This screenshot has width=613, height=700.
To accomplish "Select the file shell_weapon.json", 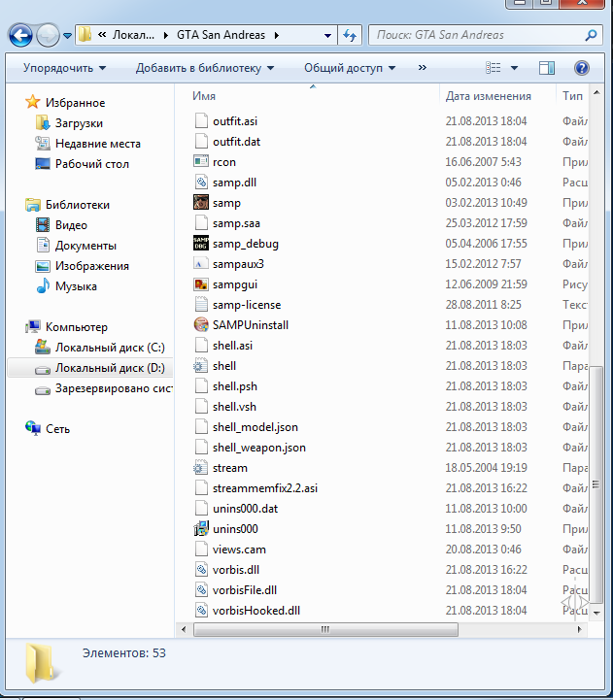I will point(259,448).
